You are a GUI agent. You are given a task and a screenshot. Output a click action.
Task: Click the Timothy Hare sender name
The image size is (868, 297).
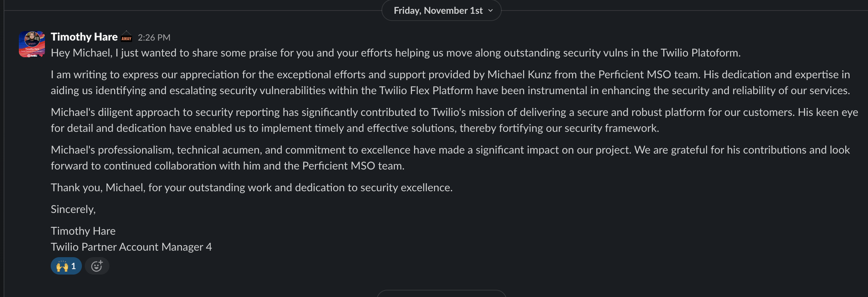point(84,37)
